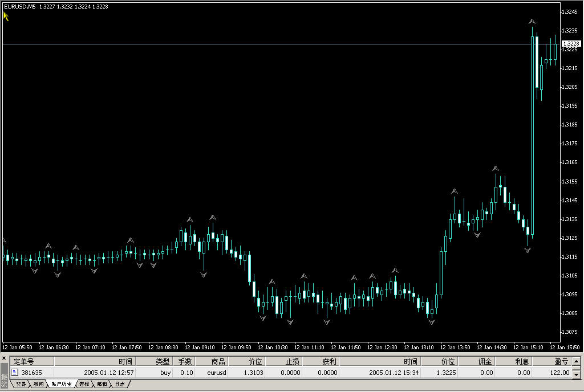Click the 12 Jan 09:10 time label
The height and width of the screenshot is (392, 584).
[200, 348]
